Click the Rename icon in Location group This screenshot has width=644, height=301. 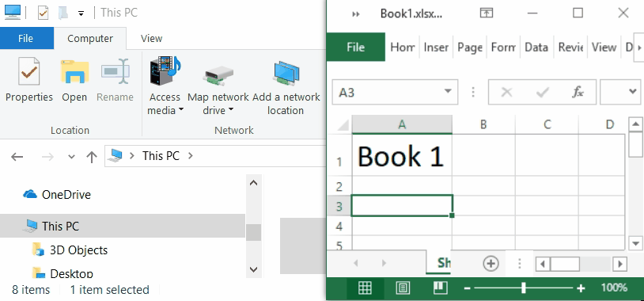pos(116,70)
